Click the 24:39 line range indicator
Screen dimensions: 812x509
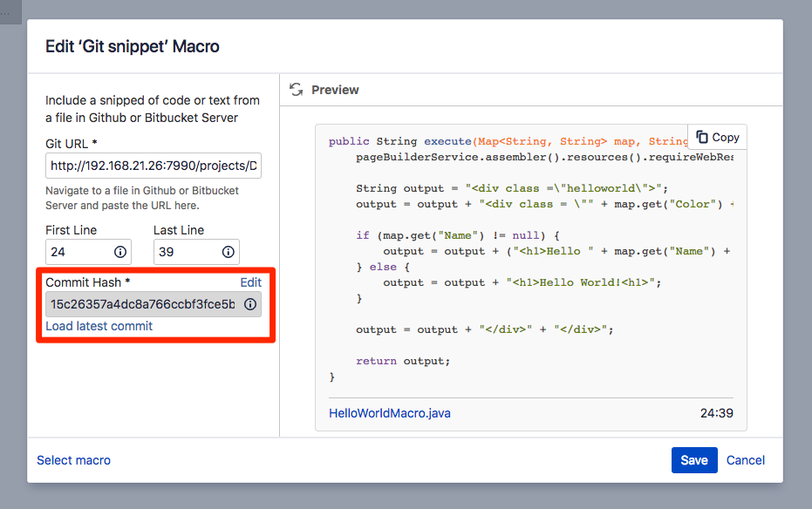[716, 413]
